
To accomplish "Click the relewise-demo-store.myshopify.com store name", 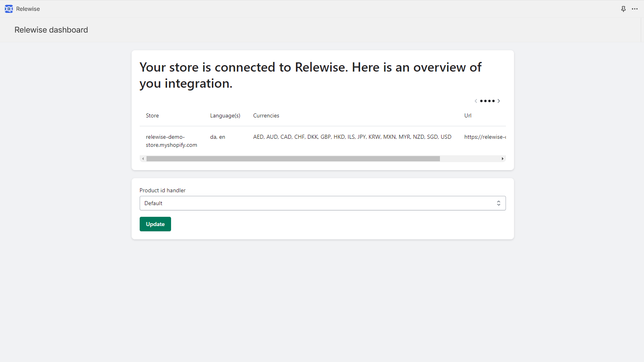I will click(x=171, y=141).
